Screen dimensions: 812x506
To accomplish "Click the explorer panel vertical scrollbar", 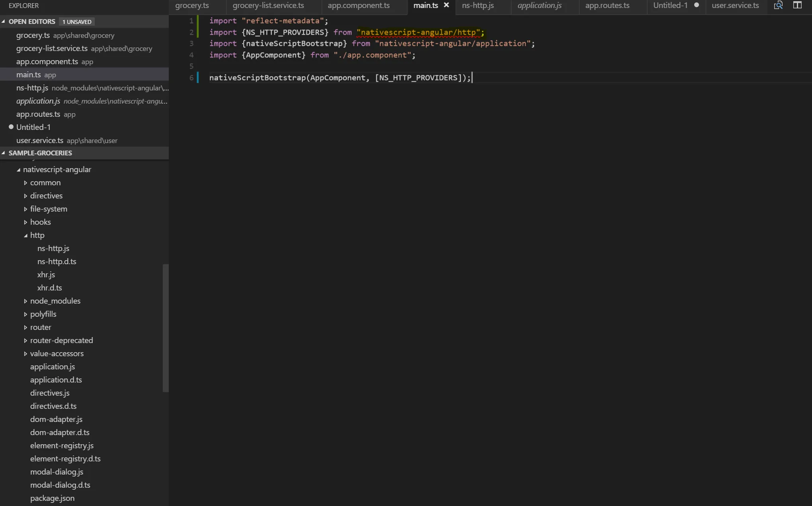I will pyautogui.click(x=166, y=328).
